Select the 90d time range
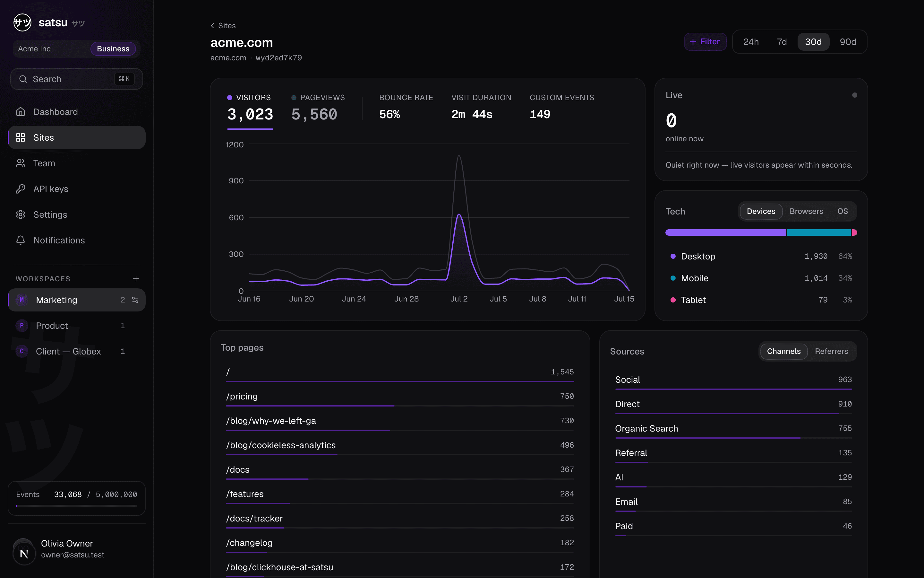This screenshot has width=924, height=578. coord(848,42)
